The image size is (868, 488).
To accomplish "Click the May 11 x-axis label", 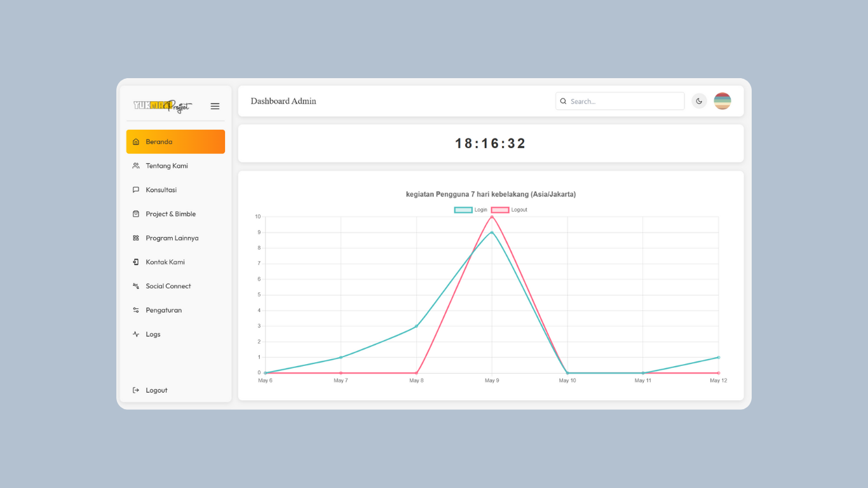I will [x=643, y=381].
